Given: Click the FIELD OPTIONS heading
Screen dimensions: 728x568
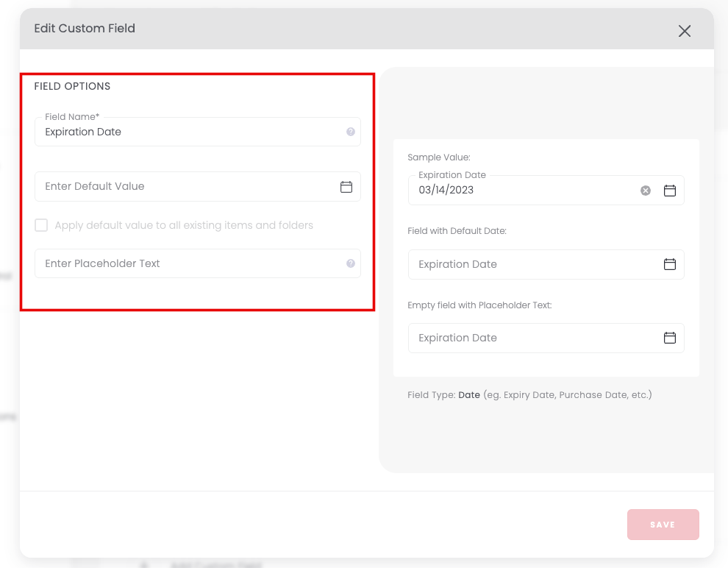Looking at the screenshot, I should coord(72,86).
